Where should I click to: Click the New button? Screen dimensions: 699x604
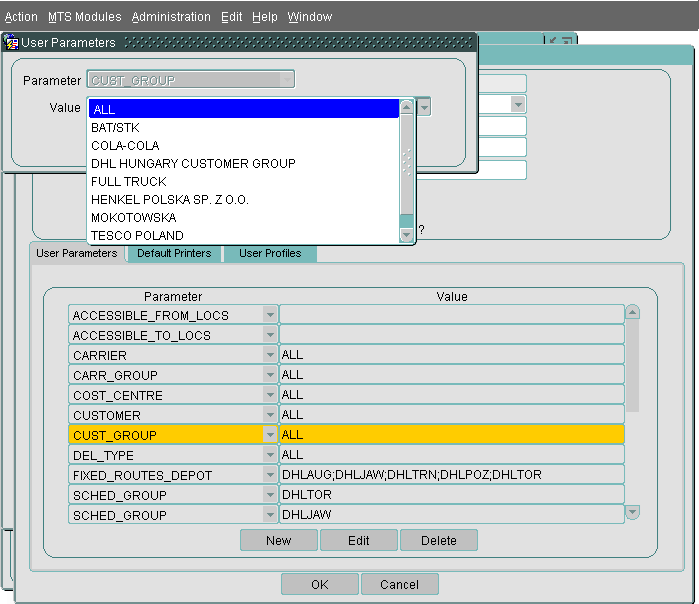pyautogui.click(x=279, y=540)
